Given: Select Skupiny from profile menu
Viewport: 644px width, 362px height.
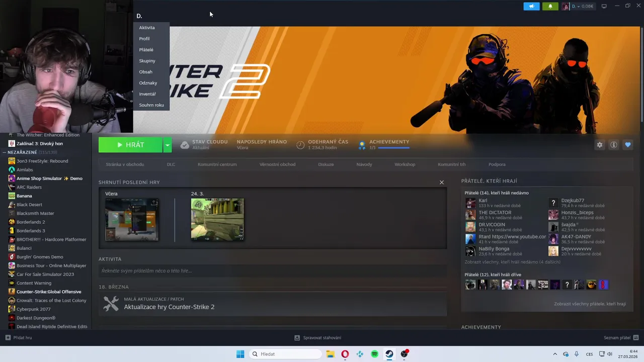Looking at the screenshot, I should click(147, 61).
